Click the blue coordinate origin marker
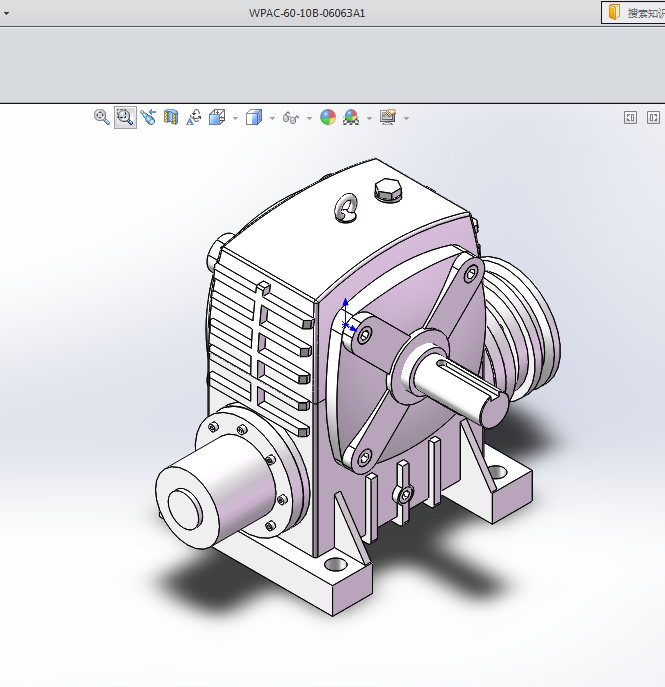This screenshot has width=665, height=687. point(346,325)
